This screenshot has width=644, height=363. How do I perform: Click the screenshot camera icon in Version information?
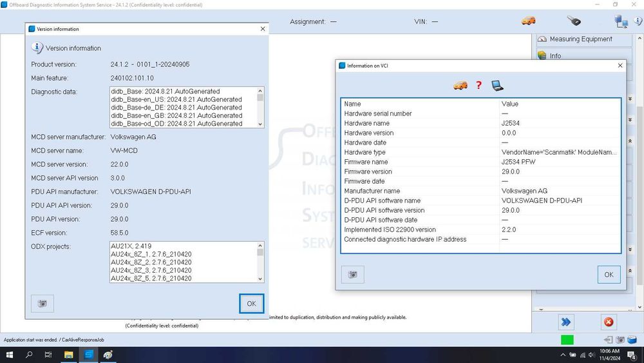tap(43, 304)
